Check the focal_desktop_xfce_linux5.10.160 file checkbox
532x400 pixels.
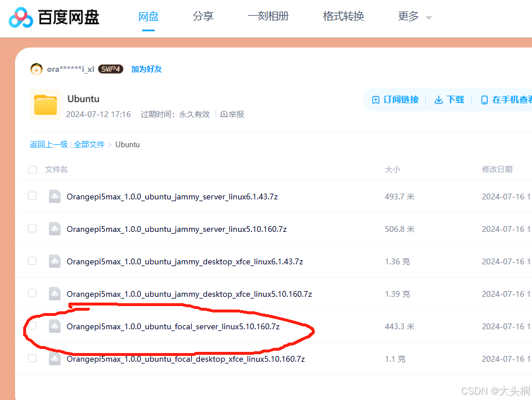(x=32, y=358)
